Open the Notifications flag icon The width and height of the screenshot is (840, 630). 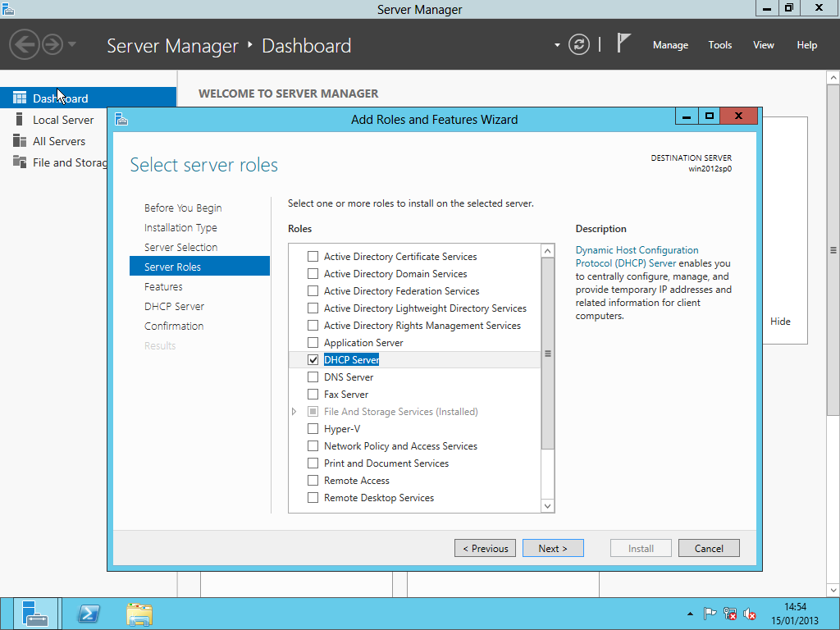tap(624, 44)
